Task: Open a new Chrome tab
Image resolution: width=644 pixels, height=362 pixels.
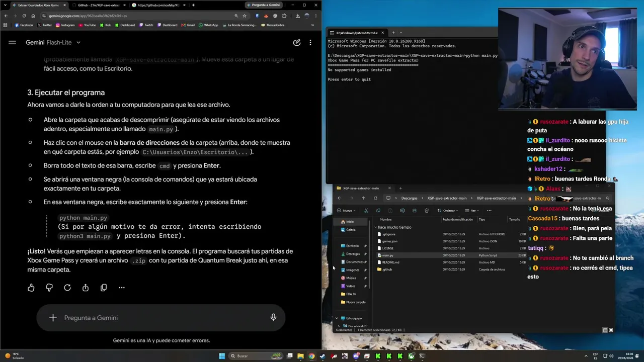Action: coord(193,5)
